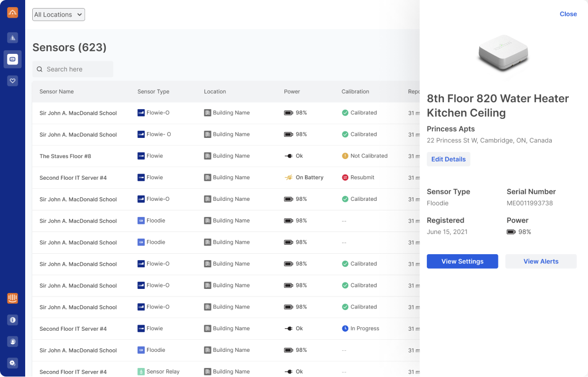The image size is (588, 377).
Task: Close the sensor details panel
Action: pyautogui.click(x=568, y=14)
